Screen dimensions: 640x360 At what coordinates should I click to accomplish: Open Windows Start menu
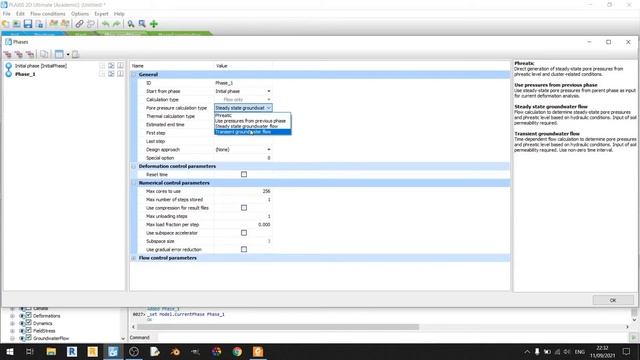coord(9,351)
